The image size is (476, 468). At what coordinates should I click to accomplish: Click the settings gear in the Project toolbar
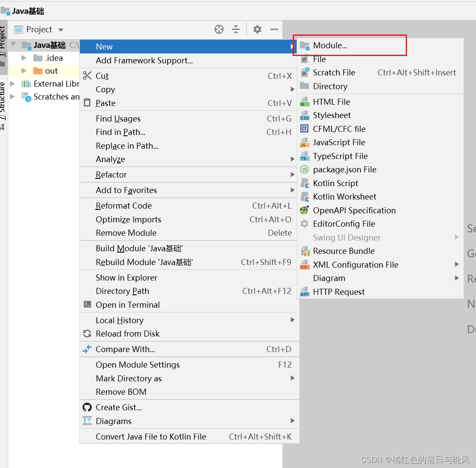coord(257,29)
